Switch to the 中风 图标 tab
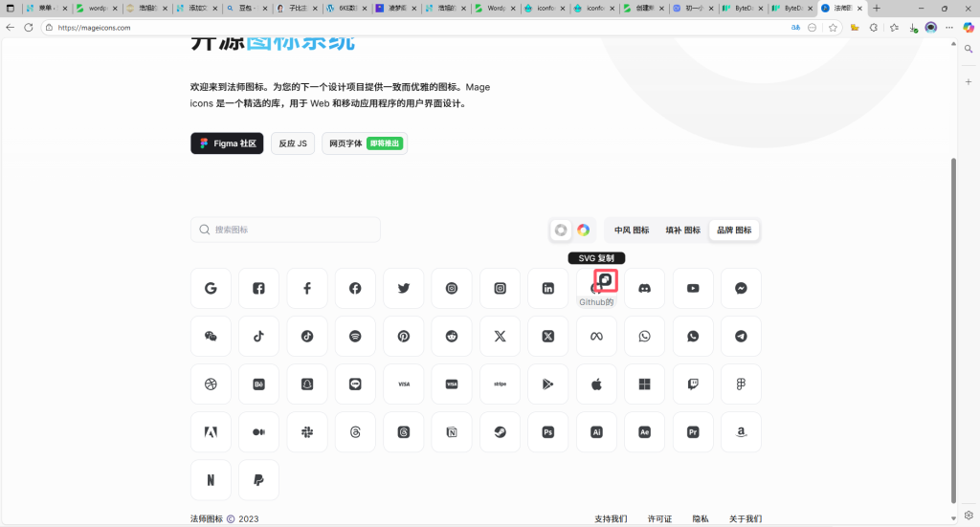This screenshot has width=980, height=527. [x=632, y=230]
